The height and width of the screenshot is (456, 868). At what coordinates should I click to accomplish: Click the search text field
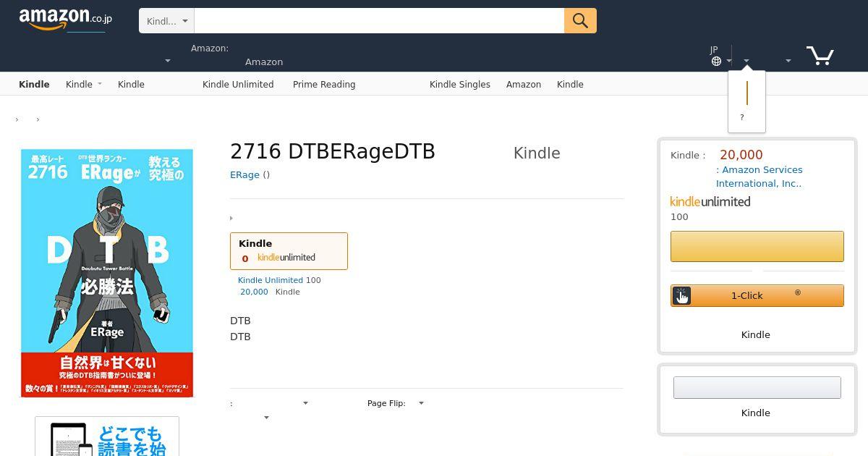379,21
